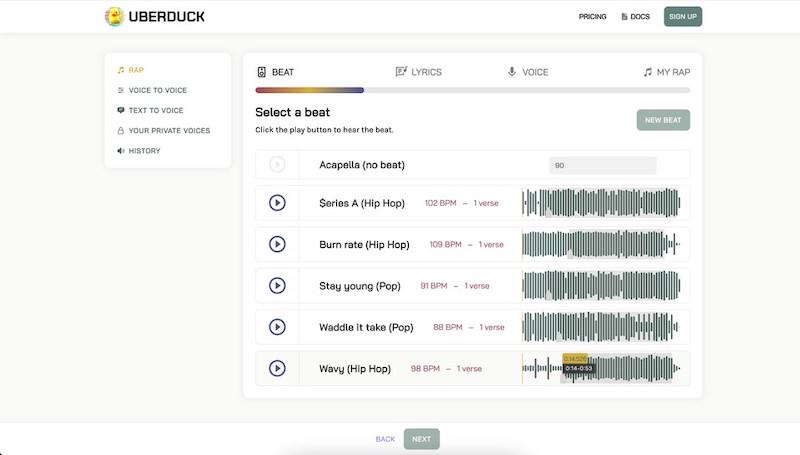The width and height of the screenshot is (800, 455).
Task: Play the Burn rate beat preview
Action: [277, 244]
